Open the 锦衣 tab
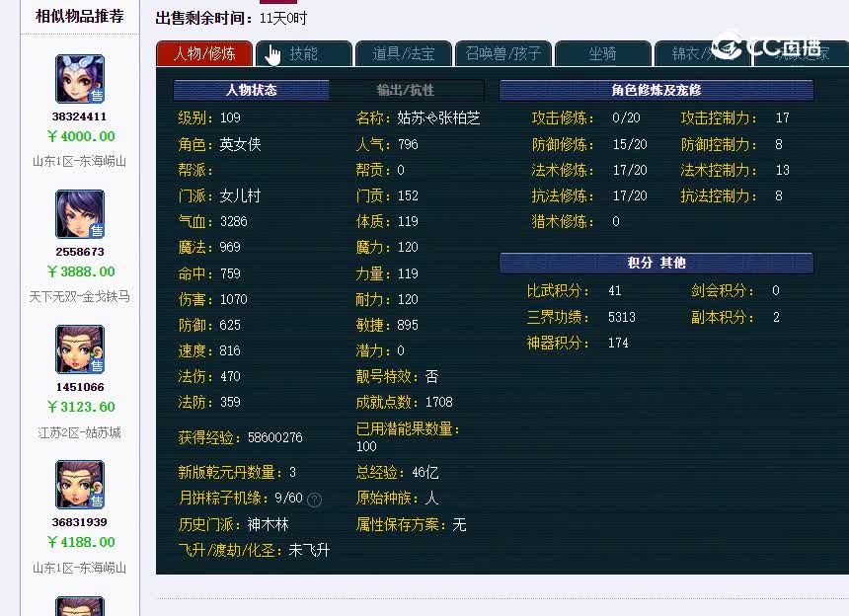 click(x=702, y=53)
